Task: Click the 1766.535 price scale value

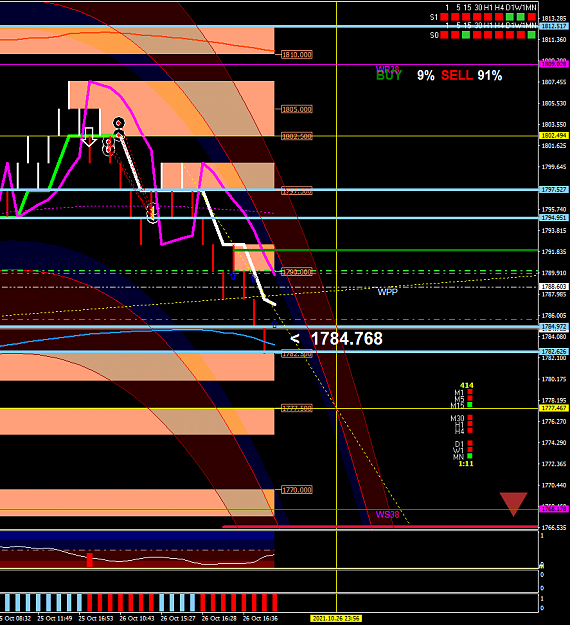Action: click(554, 527)
